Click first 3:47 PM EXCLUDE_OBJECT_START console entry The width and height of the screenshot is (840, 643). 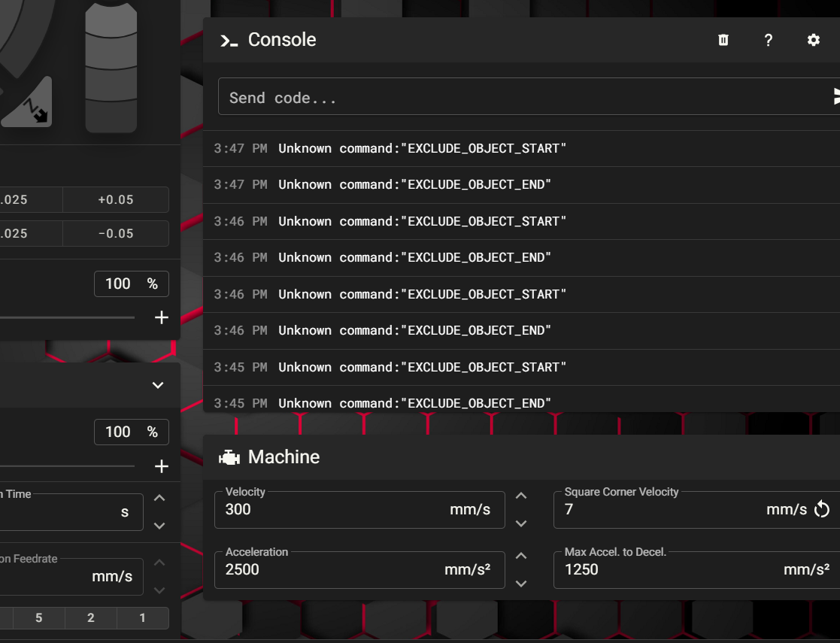pos(521,148)
